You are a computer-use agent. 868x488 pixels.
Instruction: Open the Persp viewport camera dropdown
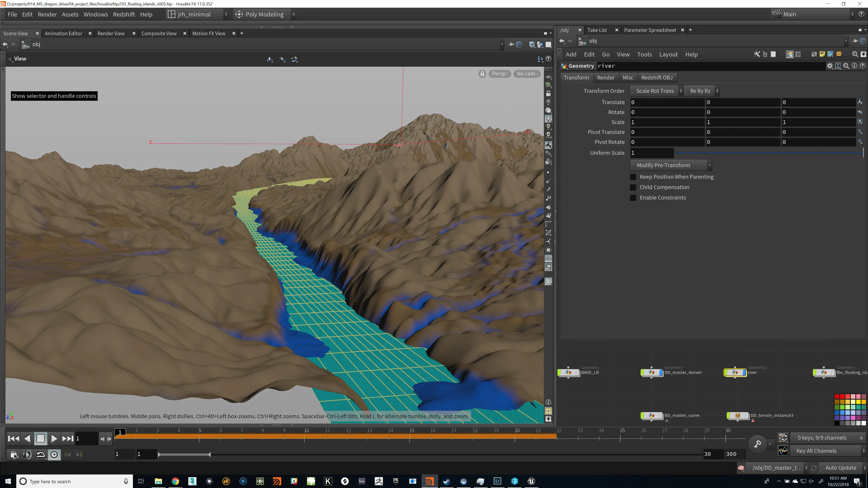pos(500,74)
